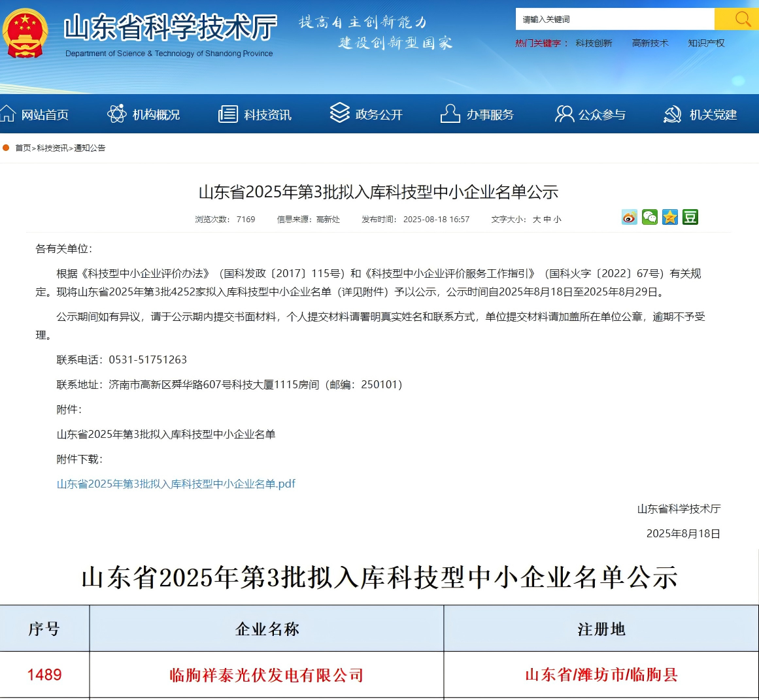The width and height of the screenshot is (759, 700).
Task: Click the keyword search input box
Action: (615, 19)
